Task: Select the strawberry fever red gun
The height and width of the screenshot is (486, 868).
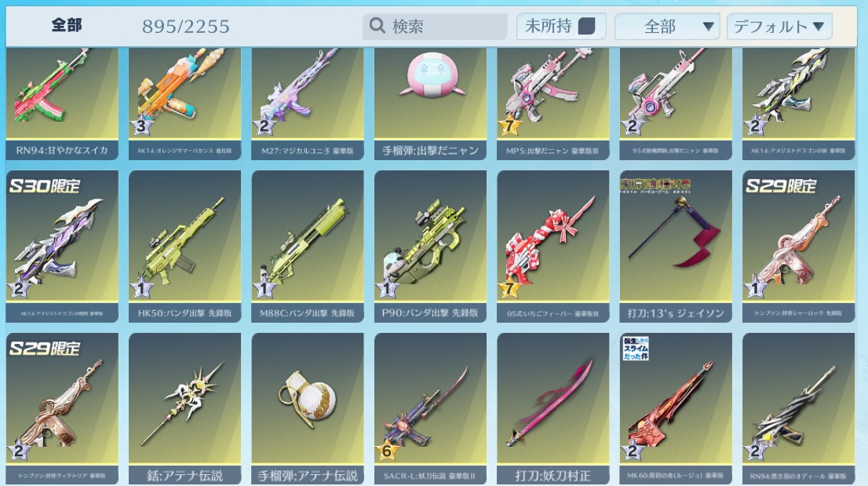Action: point(553,247)
